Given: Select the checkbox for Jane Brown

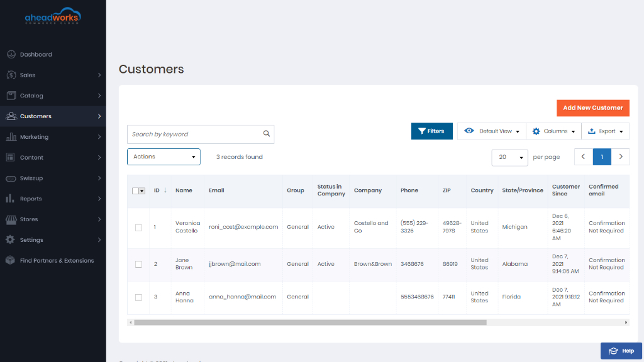Looking at the screenshot, I should 138,265.
